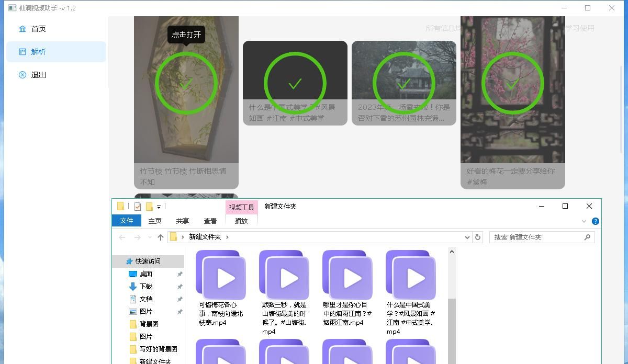
Task: Select video file 默数三秒，就是山塘街最美的时候了.mp4
Action: (284, 292)
